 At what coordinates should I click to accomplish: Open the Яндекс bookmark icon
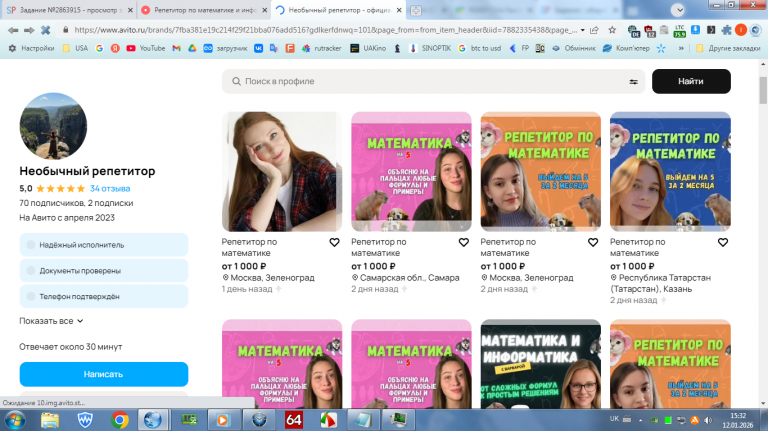115,48
